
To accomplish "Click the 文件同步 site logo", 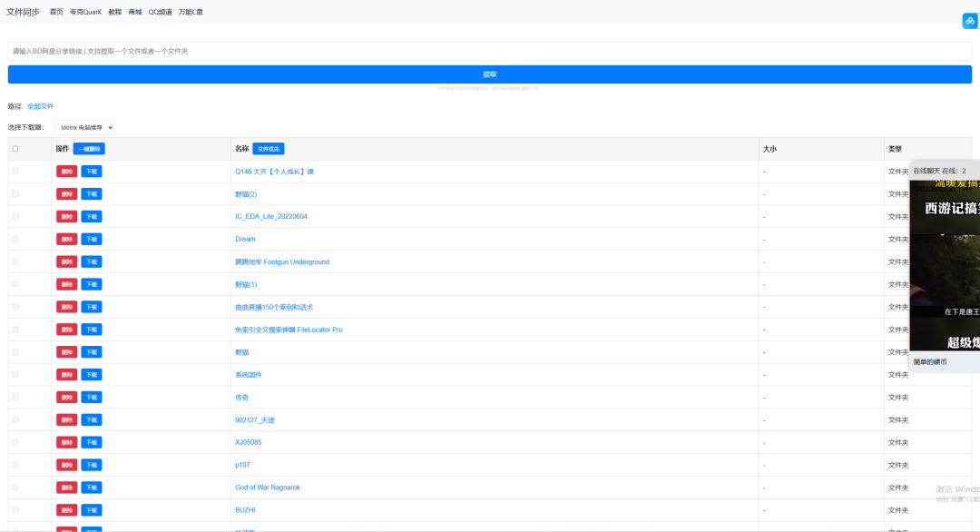I will point(23,12).
